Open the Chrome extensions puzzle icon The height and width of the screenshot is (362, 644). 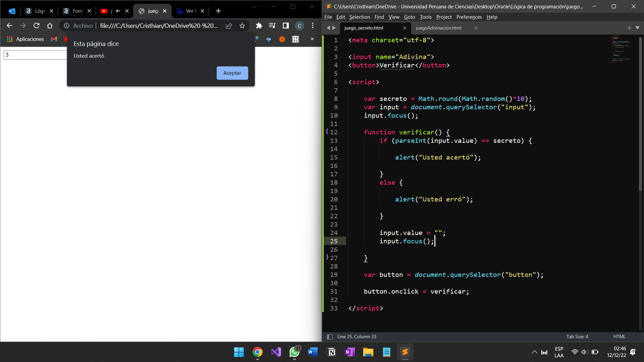tap(259, 26)
